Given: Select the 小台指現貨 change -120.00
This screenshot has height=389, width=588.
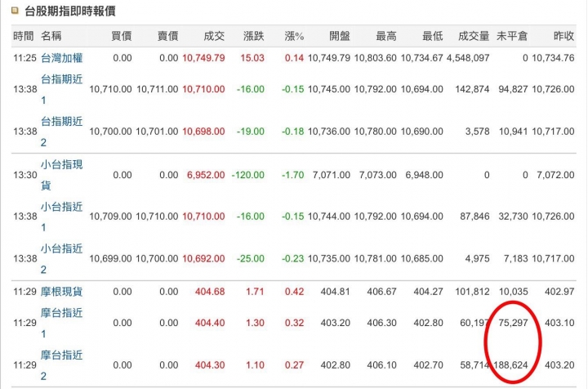Looking at the screenshot, I should [x=248, y=175].
